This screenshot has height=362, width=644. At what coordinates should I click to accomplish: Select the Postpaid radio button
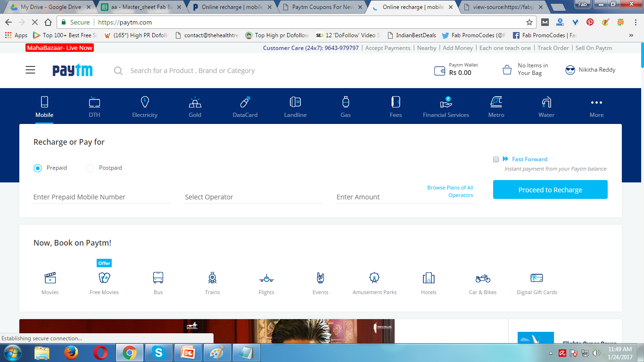(90, 168)
